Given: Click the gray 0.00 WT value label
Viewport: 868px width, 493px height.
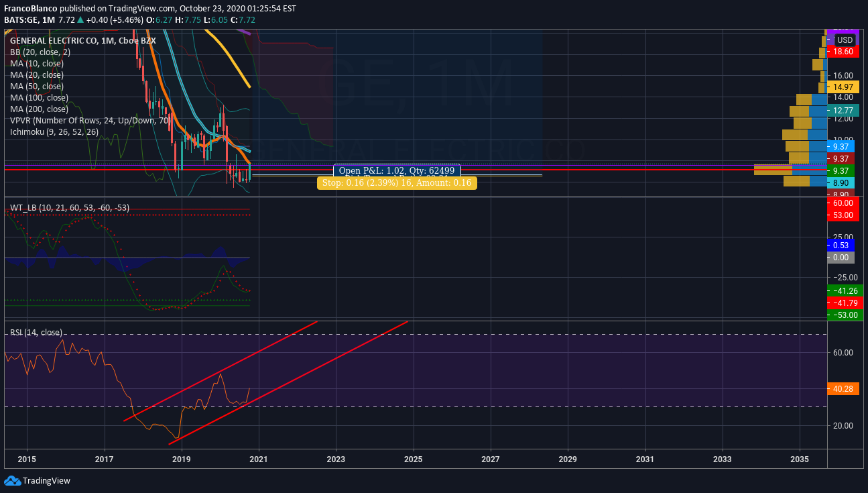Looking at the screenshot, I should click(x=841, y=257).
